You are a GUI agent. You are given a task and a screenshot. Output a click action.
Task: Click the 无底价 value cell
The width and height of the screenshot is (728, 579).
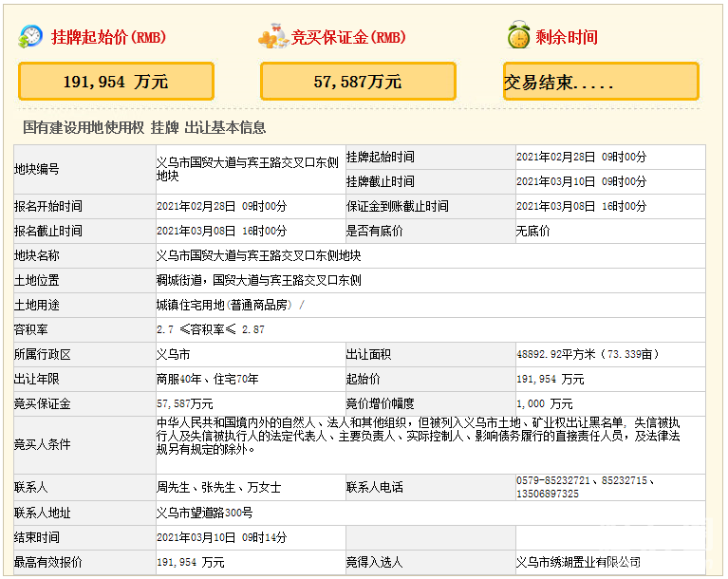pyautogui.click(x=532, y=231)
